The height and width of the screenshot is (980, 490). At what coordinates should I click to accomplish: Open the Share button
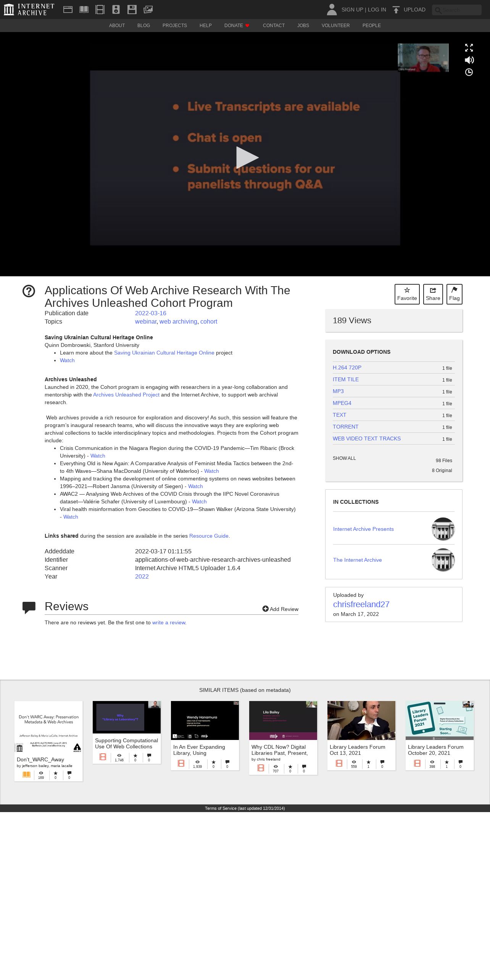(x=433, y=294)
